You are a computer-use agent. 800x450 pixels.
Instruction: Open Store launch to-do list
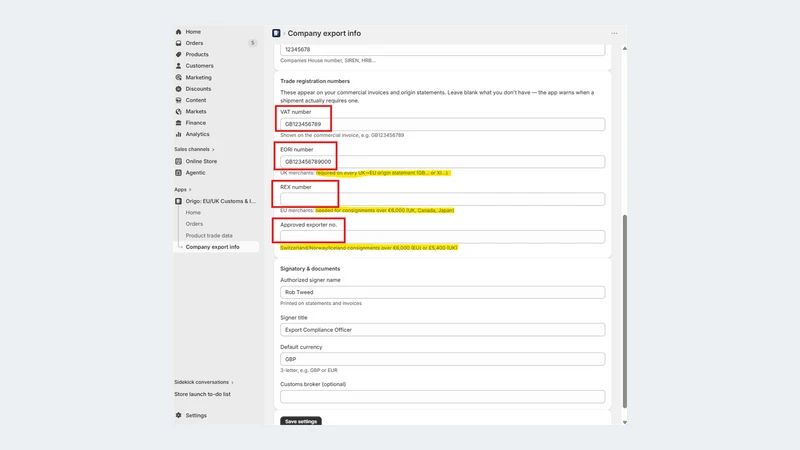(202, 394)
